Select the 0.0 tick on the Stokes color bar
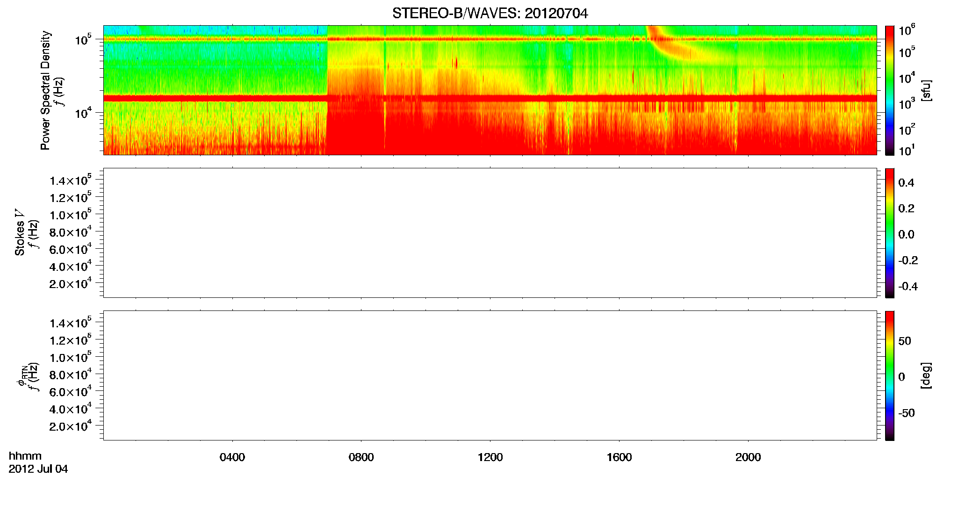 pos(907,234)
